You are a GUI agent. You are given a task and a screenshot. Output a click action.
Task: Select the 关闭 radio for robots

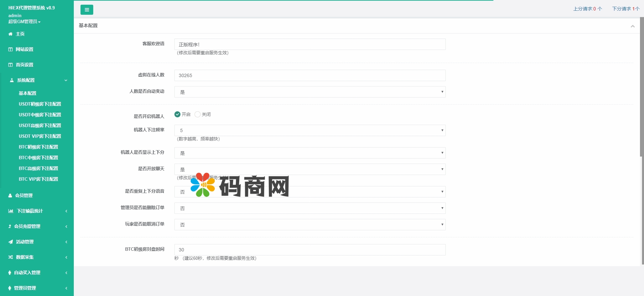(x=198, y=114)
